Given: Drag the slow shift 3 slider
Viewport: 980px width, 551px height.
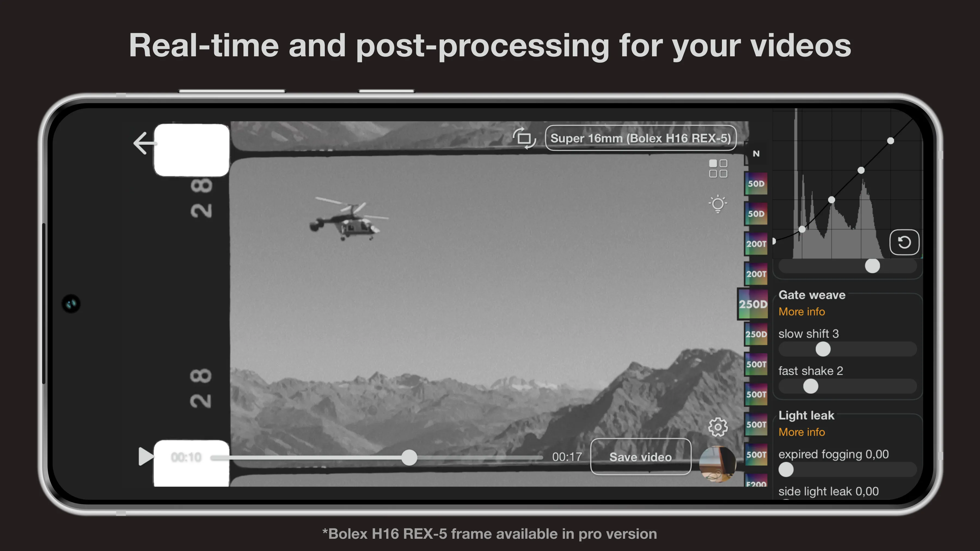Looking at the screenshot, I should point(823,349).
